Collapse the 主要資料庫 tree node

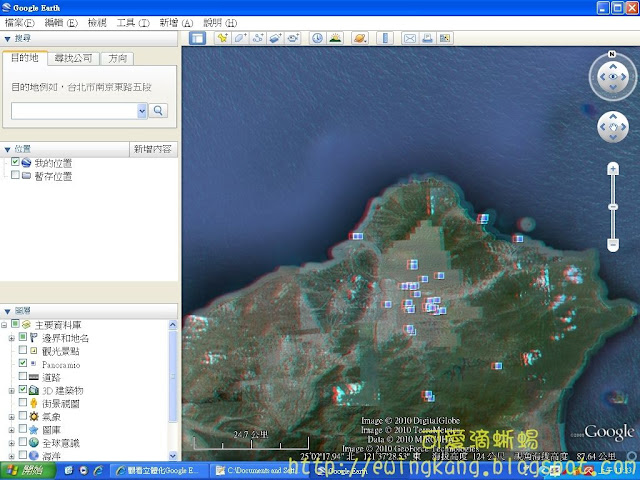(x=4, y=325)
